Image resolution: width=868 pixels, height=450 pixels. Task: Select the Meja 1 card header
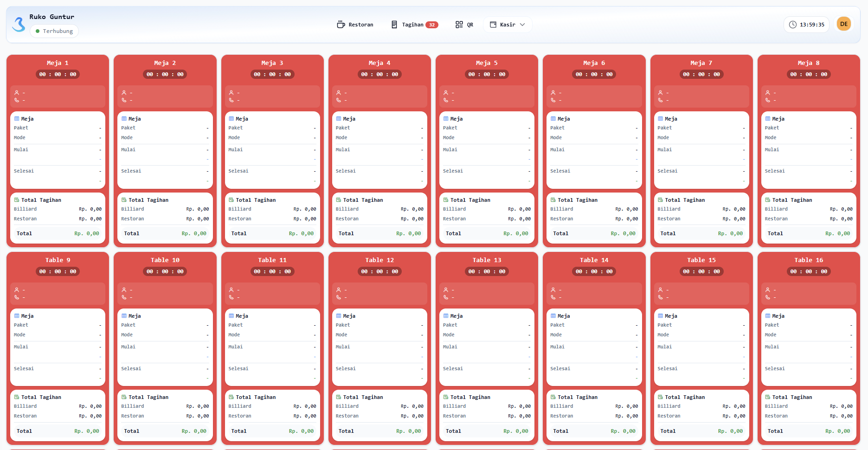(58, 63)
